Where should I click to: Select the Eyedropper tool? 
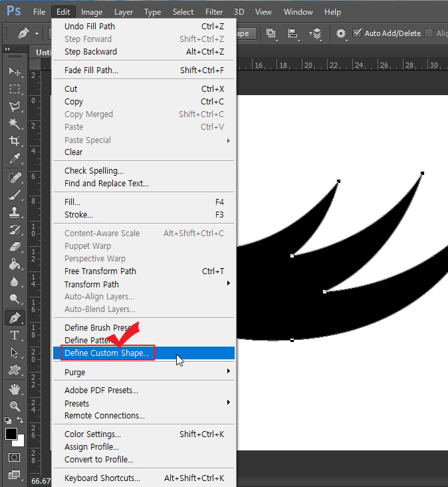click(14, 158)
